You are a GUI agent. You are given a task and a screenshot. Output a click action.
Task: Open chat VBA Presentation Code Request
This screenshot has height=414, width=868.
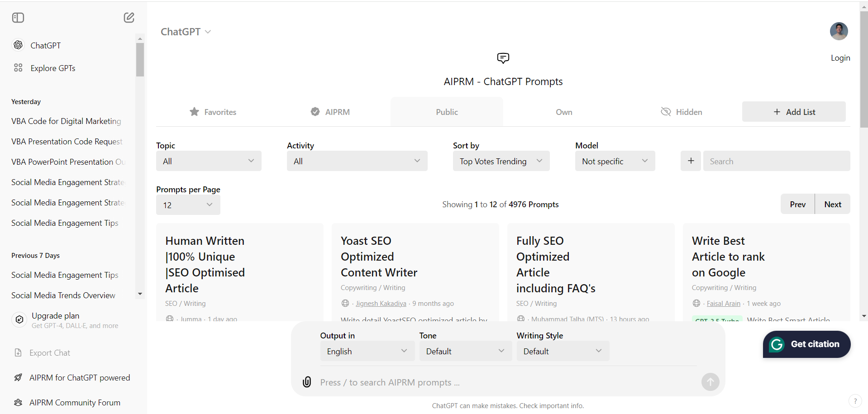pyautogui.click(x=67, y=141)
